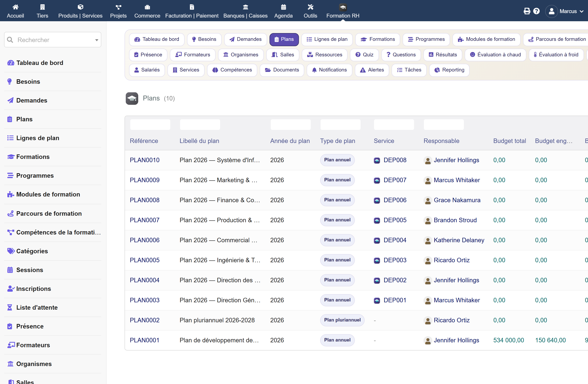The height and width of the screenshot is (384, 588).
Task: Open the help question mark icon
Action: 536,11
